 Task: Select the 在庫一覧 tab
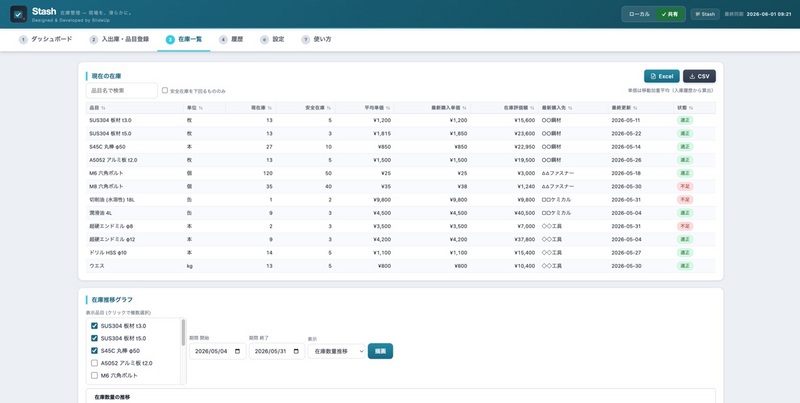pyautogui.click(x=184, y=40)
